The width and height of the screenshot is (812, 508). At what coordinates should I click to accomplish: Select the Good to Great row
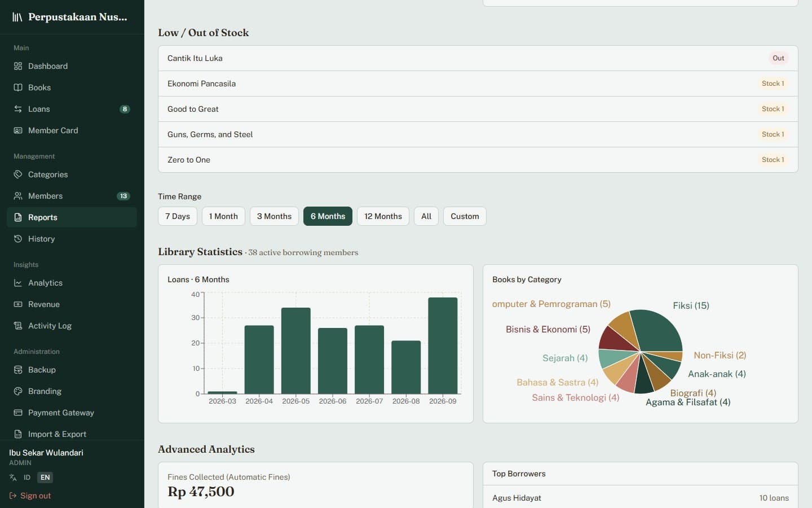coord(478,109)
